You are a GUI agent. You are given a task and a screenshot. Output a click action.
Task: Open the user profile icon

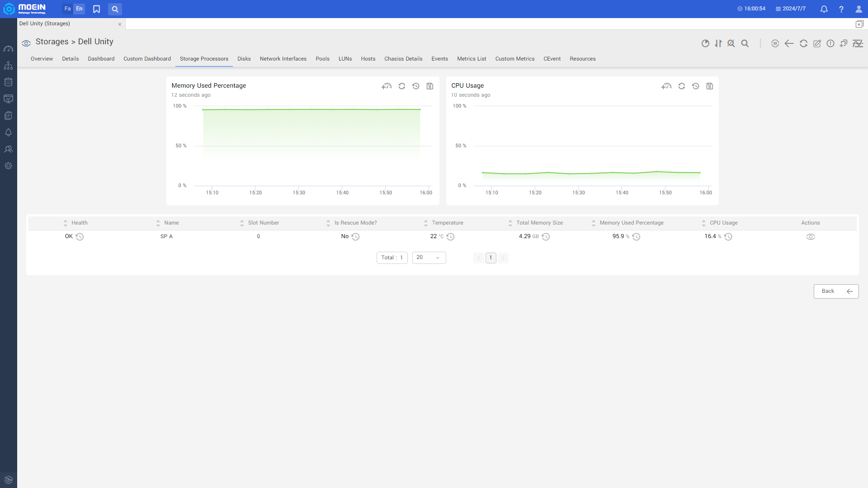click(859, 9)
